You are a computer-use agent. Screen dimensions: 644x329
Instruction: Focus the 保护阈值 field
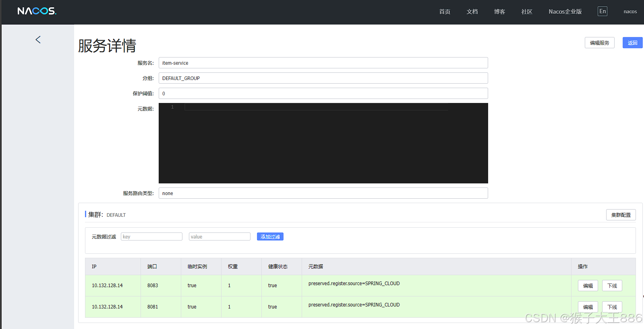[323, 93]
